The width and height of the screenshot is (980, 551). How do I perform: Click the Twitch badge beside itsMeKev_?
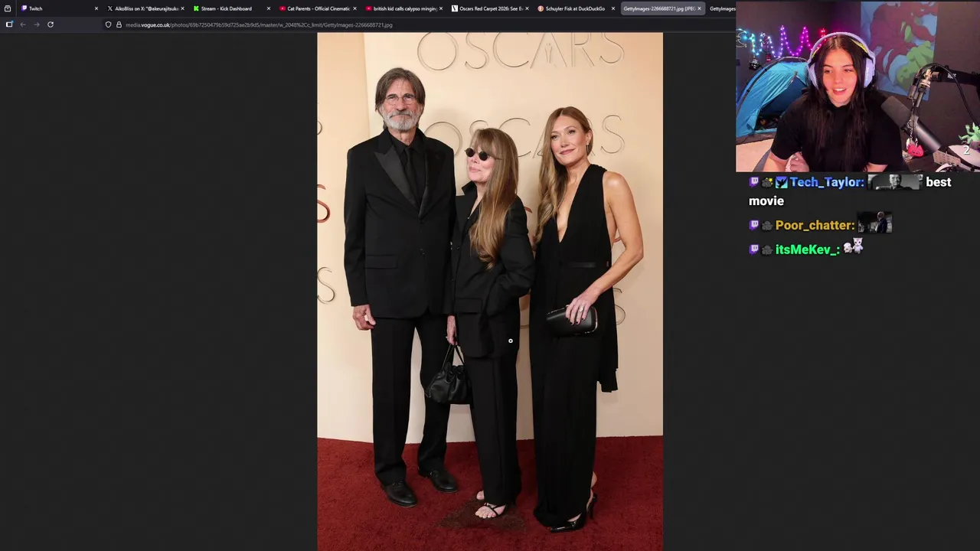click(754, 249)
